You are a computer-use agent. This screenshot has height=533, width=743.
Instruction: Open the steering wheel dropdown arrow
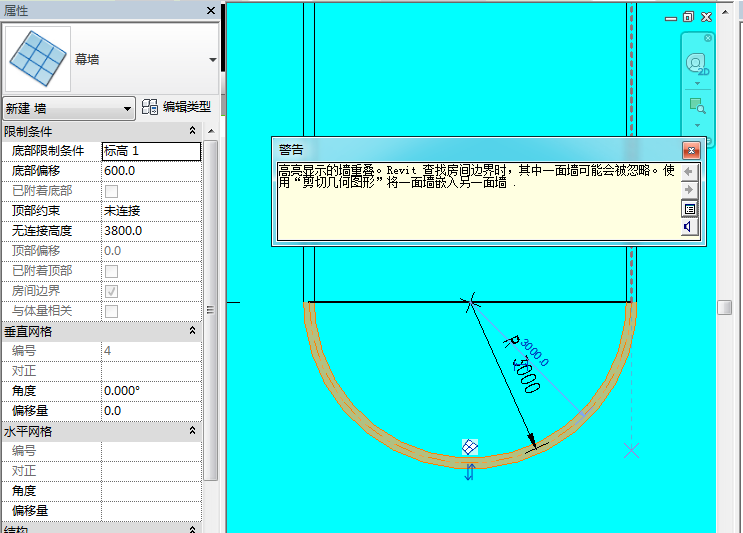697,83
